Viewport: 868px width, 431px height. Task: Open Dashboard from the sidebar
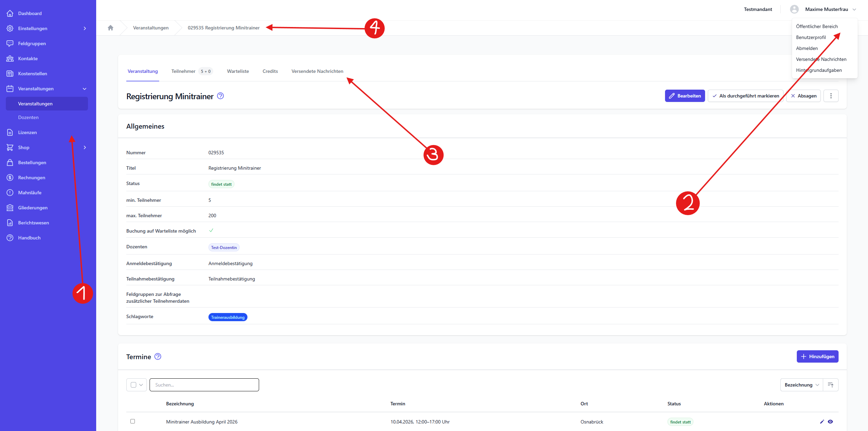(30, 13)
